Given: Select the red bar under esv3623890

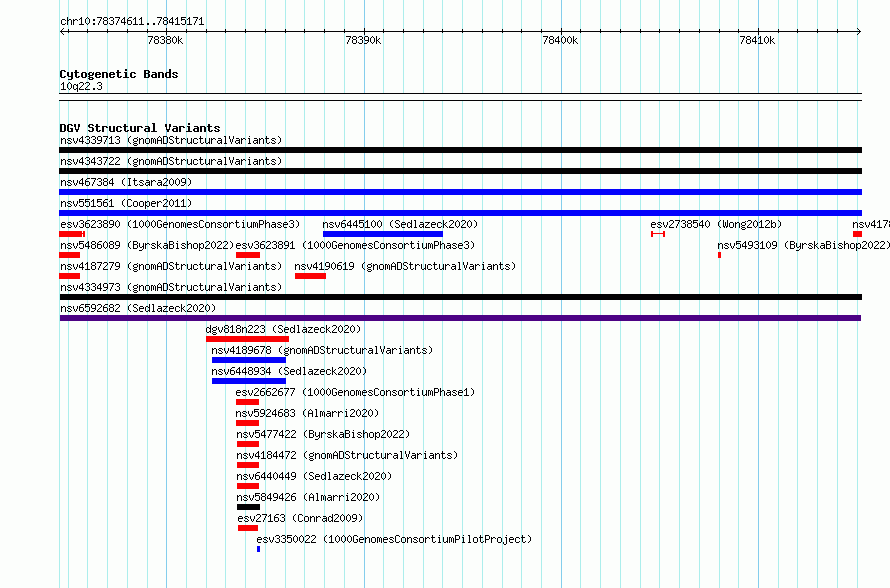Looking at the screenshot, I should [72, 234].
